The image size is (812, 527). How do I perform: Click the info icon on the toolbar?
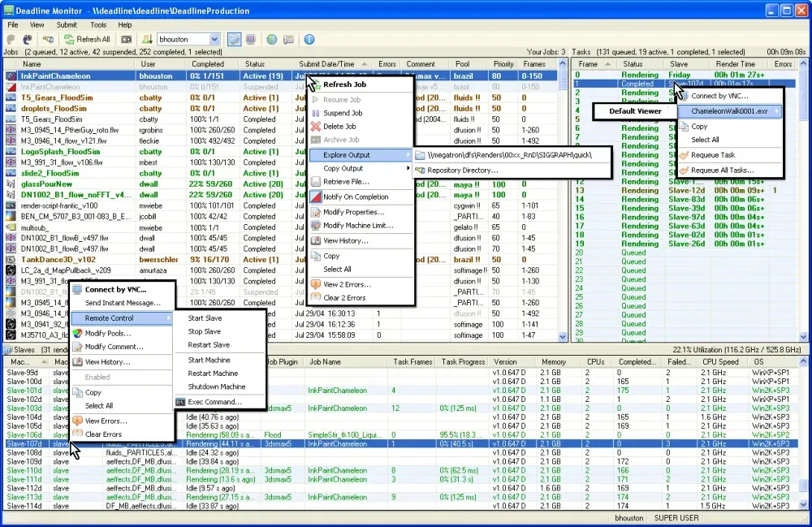point(311,39)
